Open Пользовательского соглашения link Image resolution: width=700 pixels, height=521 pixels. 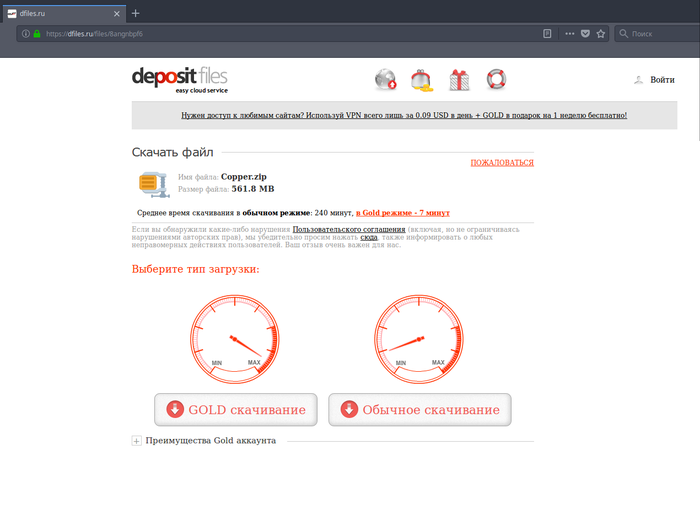349,229
